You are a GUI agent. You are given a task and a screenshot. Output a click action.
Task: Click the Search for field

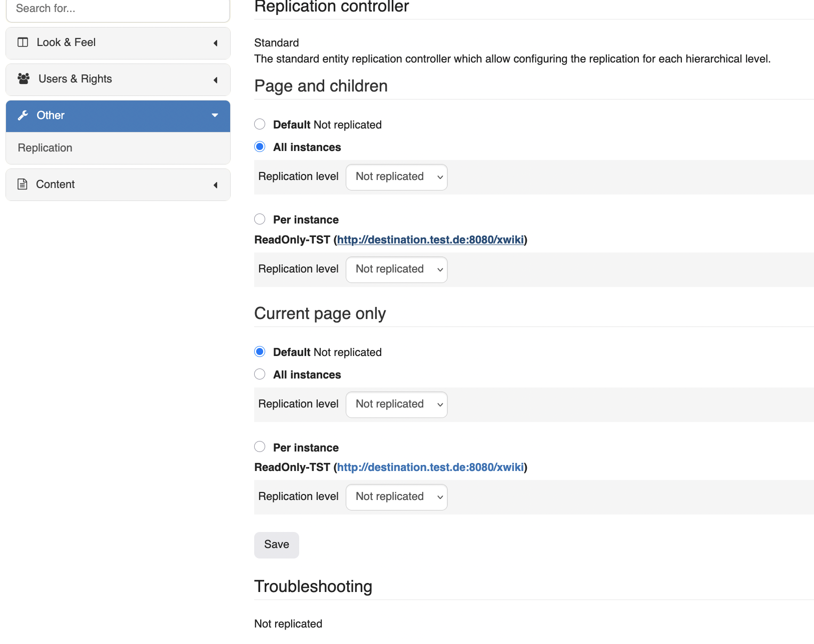[x=117, y=8]
